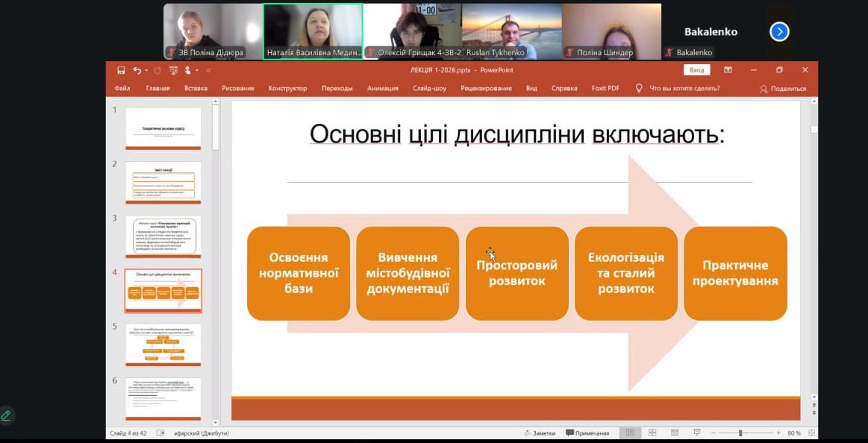Show next participants with blue arrow

779,32
